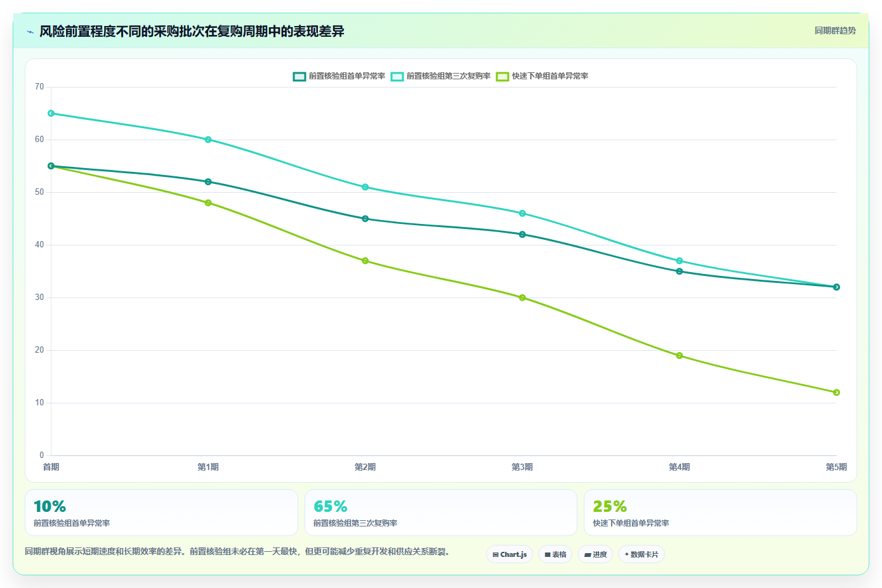Click the lightning icon beside the chart title

(x=30, y=32)
